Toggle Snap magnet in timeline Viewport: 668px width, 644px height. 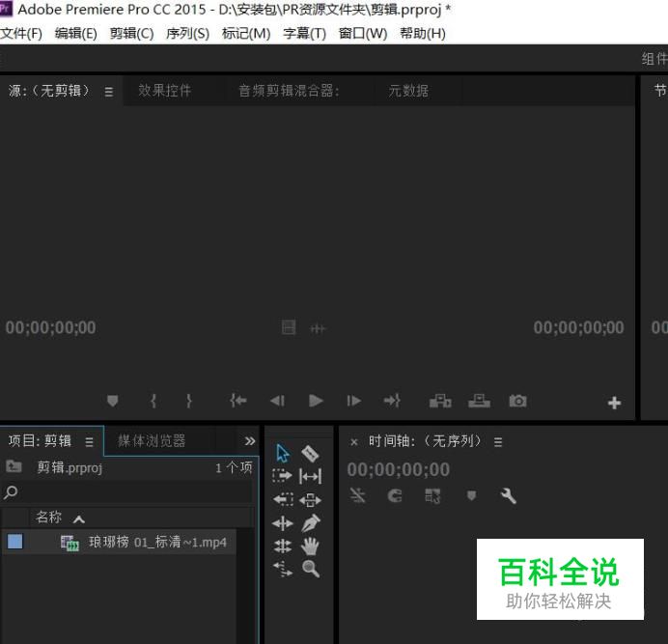coord(395,495)
